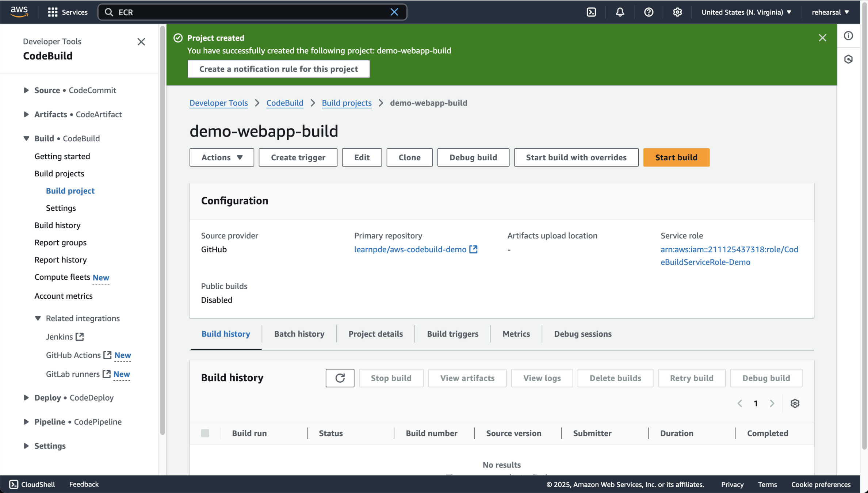
Task: Open CloudShell icon in top navigation bar
Action: click(591, 12)
